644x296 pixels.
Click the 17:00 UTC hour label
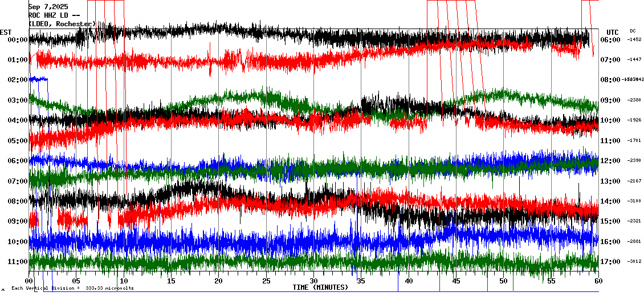tap(610, 262)
